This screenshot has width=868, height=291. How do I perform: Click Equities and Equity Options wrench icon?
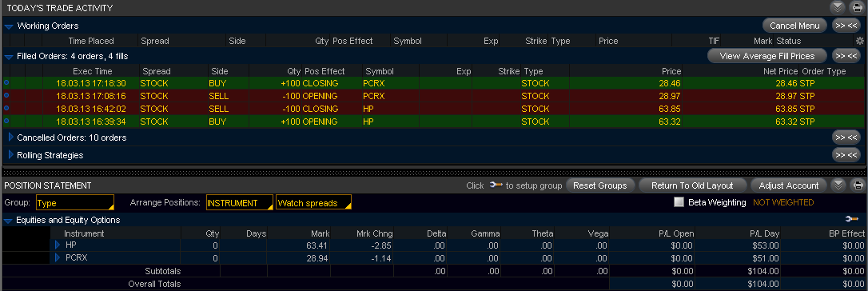(853, 220)
